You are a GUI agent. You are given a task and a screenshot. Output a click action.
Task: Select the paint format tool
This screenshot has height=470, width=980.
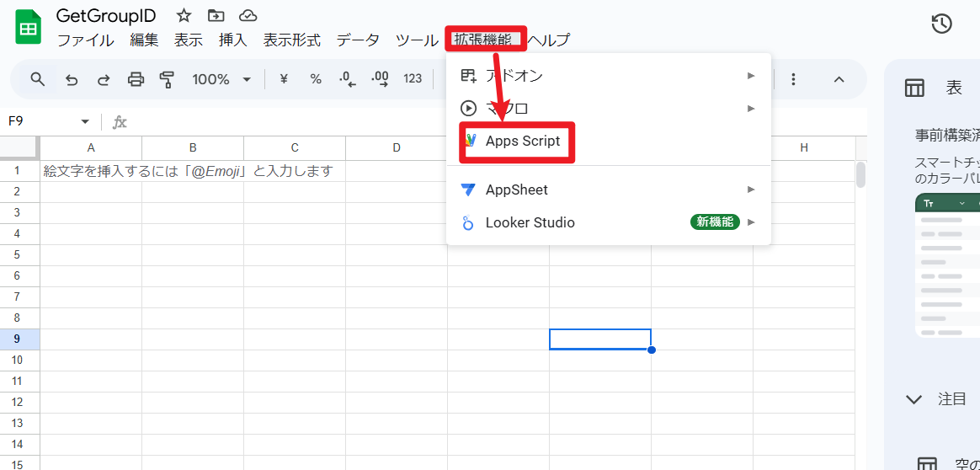click(167, 79)
